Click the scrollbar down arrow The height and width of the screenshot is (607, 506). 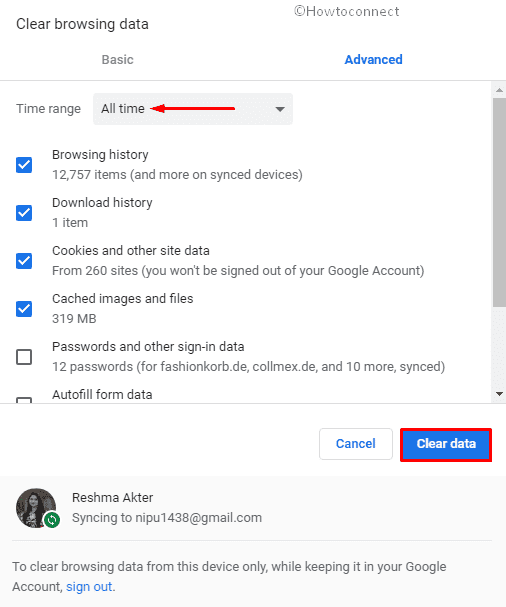[x=499, y=394]
